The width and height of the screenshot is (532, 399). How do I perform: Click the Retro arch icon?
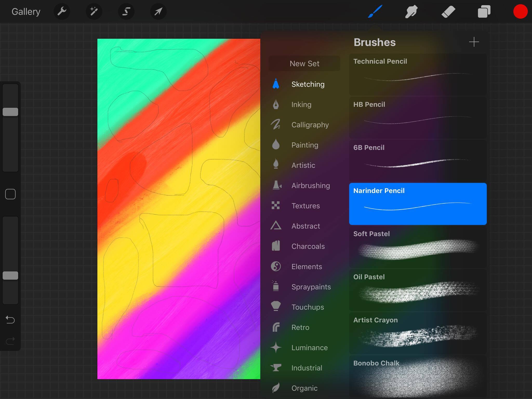point(276,327)
